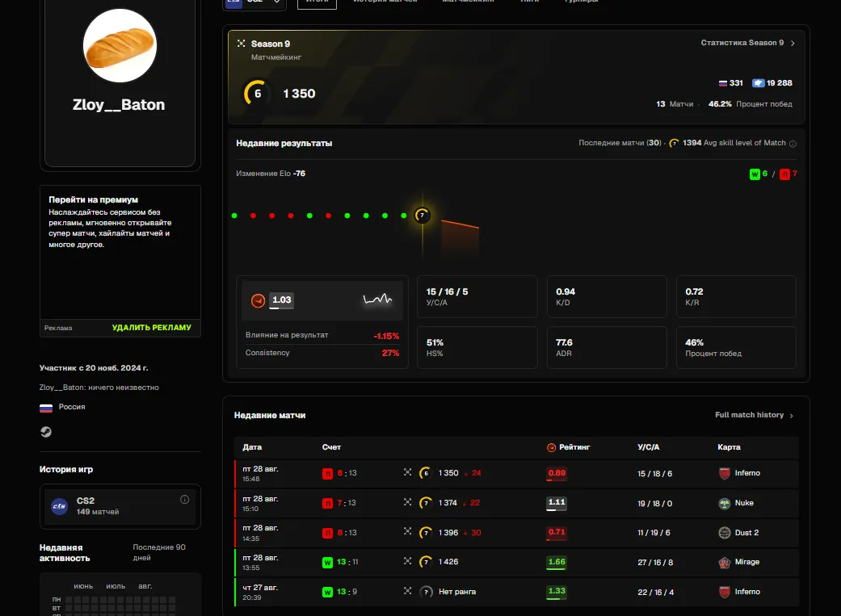Viewport: 841px width, 616px height.
Task: Click the 0.94 K/D stat card
Action: [607, 296]
